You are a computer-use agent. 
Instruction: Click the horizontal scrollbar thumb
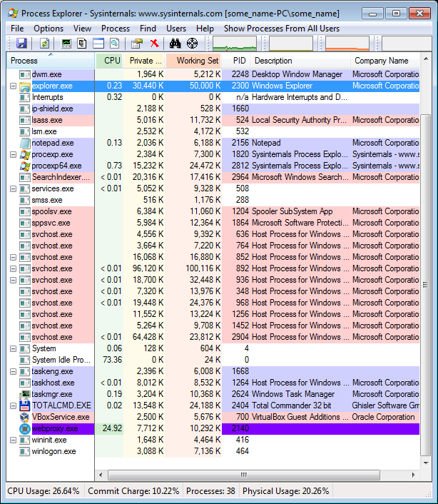tap(244, 475)
